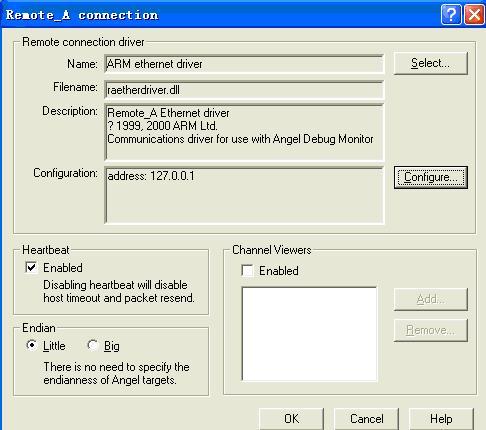
Task: Click the title bar help question-mark icon
Action: (x=451, y=15)
